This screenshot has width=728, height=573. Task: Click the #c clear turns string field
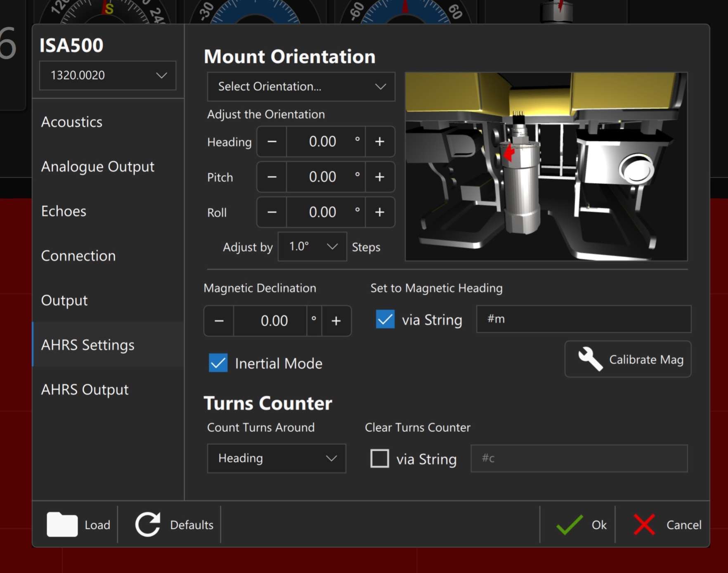click(x=579, y=458)
